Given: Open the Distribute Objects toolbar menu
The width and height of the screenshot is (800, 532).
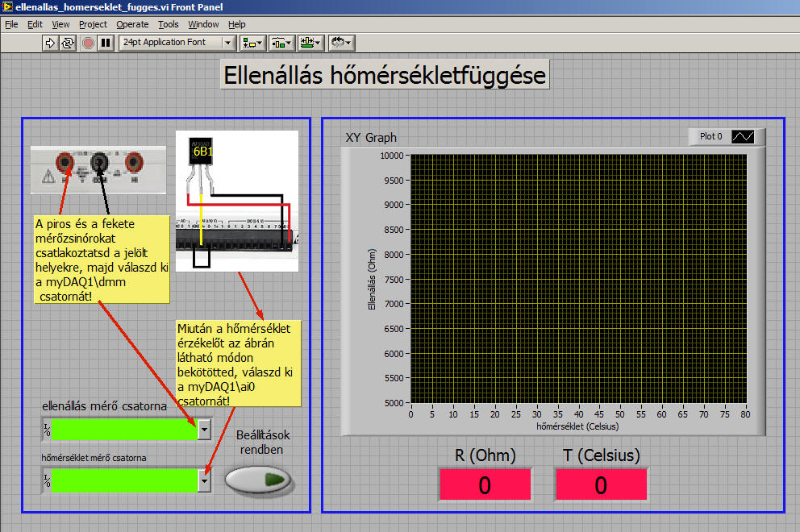Looking at the screenshot, I should click(x=281, y=43).
